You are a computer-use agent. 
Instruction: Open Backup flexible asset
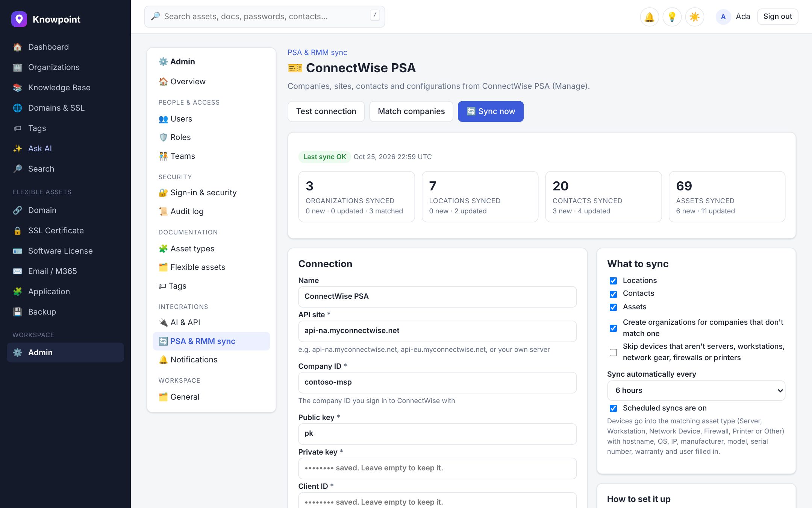(x=65, y=312)
